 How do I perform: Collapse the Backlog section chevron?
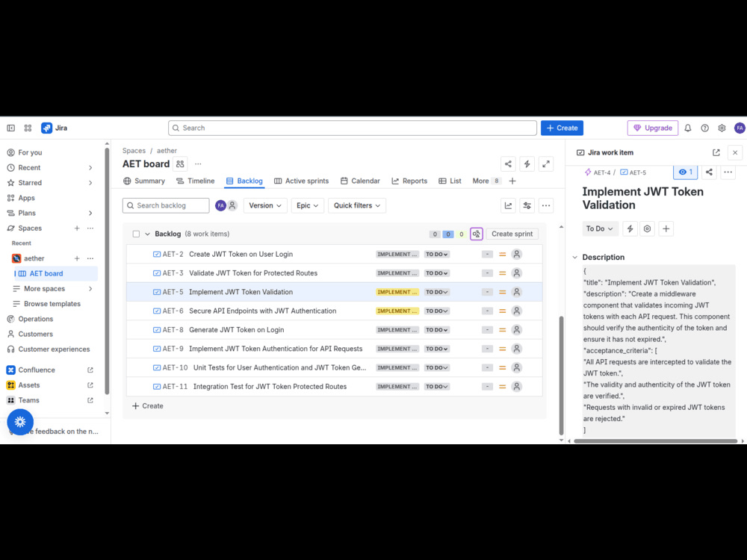(x=147, y=234)
